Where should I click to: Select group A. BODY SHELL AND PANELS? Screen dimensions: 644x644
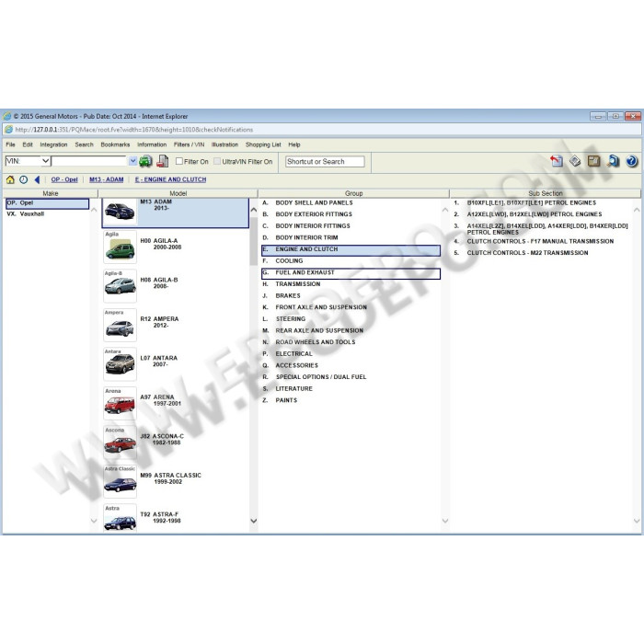[307, 203]
